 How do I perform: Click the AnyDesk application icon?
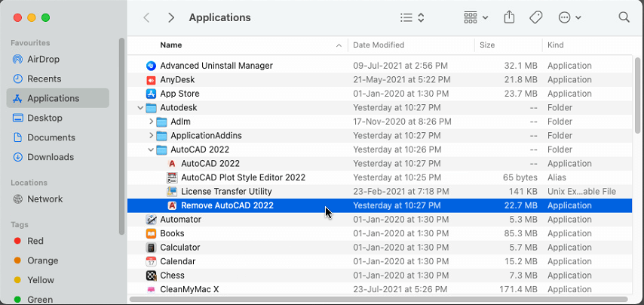(151, 80)
